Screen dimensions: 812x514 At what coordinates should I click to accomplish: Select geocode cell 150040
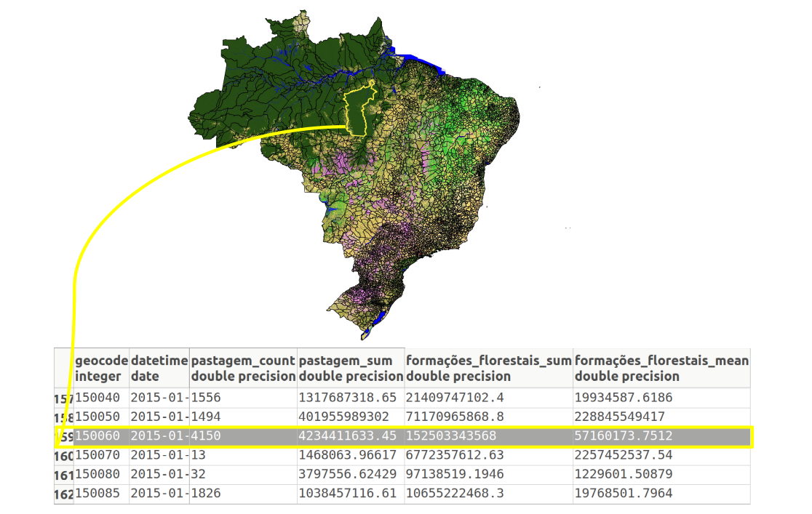[98, 398]
